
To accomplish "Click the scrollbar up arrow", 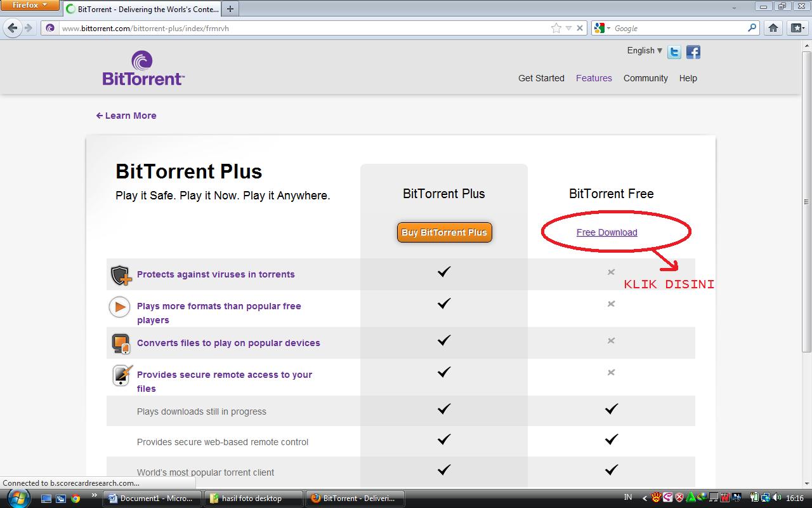I will click(807, 45).
